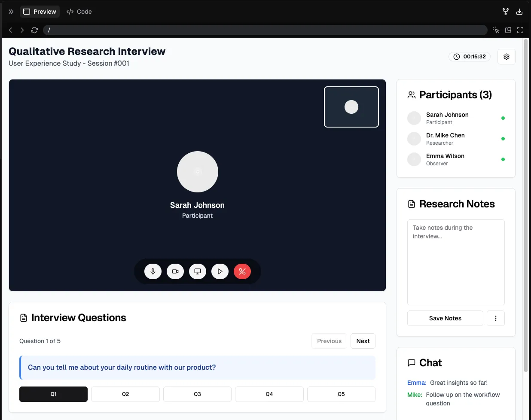The width and height of the screenshot is (531, 420).
Task: Click the self-view video thumbnail
Action: (x=351, y=107)
